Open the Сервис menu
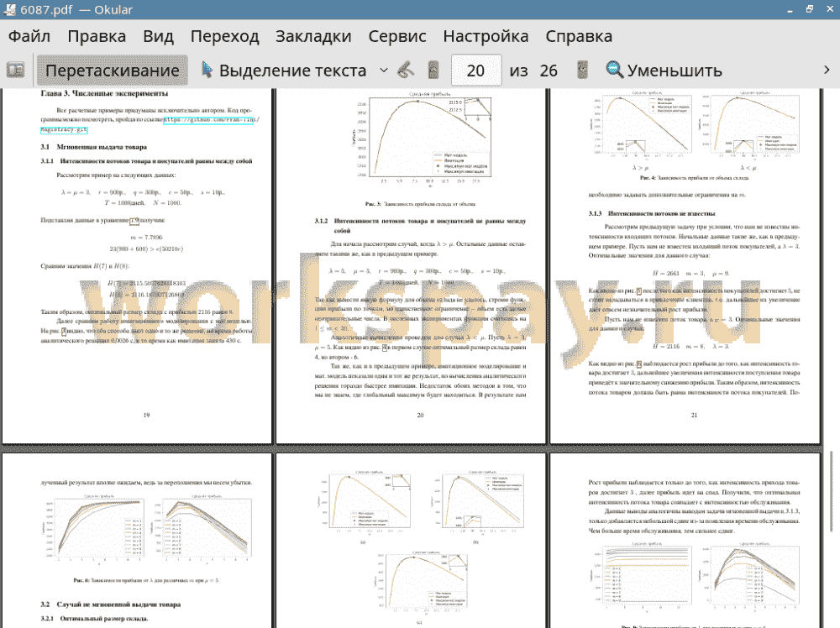 397,36
